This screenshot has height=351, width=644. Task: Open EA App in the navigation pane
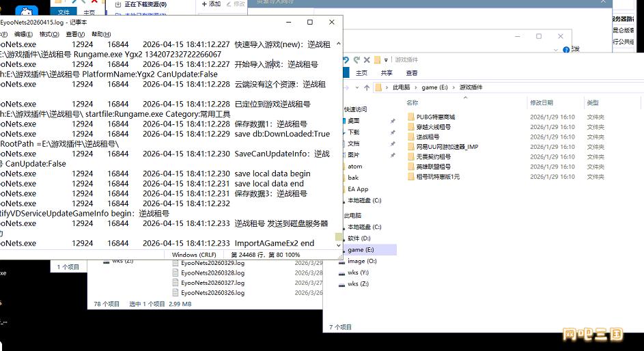(x=358, y=189)
